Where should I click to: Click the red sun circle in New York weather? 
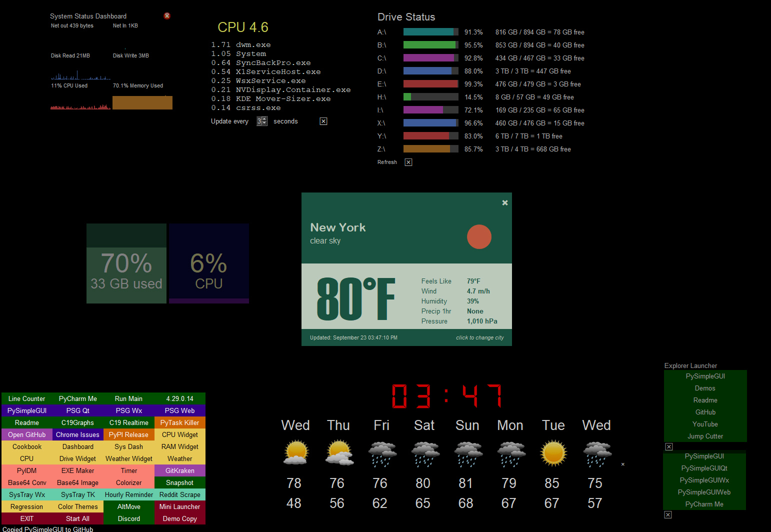tap(479, 236)
